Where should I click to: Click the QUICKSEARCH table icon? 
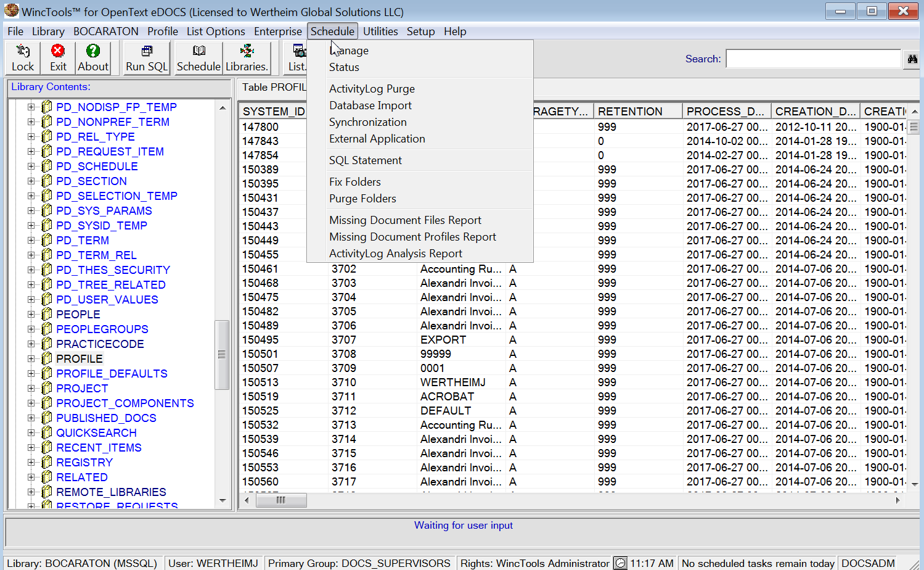coord(47,433)
